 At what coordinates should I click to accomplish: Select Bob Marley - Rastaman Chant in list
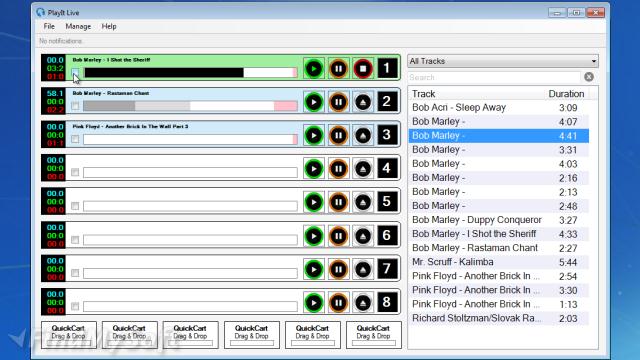(499, 248)
